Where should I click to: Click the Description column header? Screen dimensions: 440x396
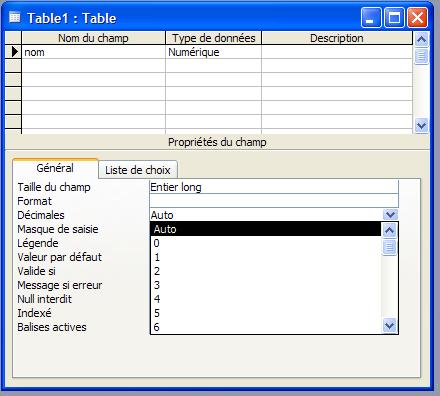(337, 38)
